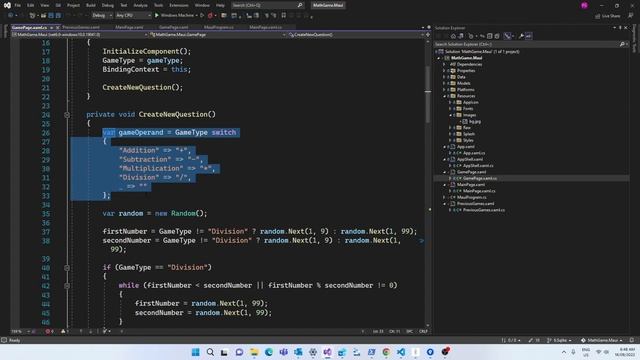Screen dimensions: 640x360
Task: Open AppShell.xaml in Solution Explorer
Action: 470,159
